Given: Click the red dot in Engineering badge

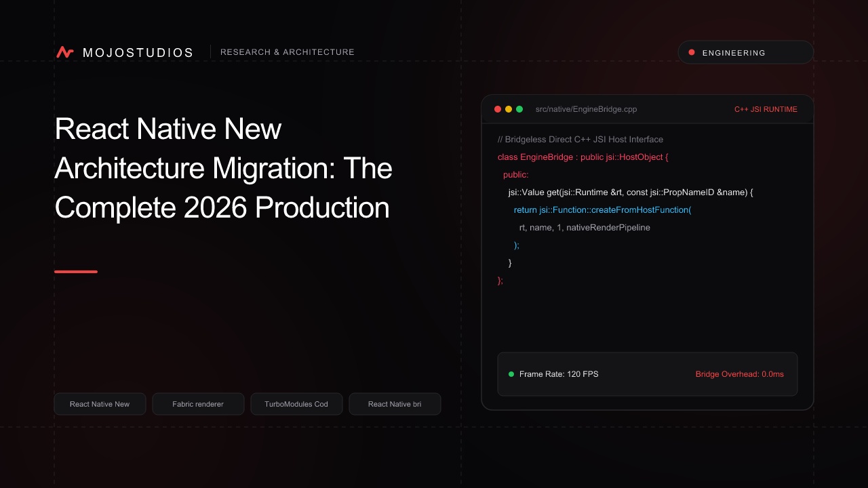Looking at the screenshot, I should click(692, 52).
